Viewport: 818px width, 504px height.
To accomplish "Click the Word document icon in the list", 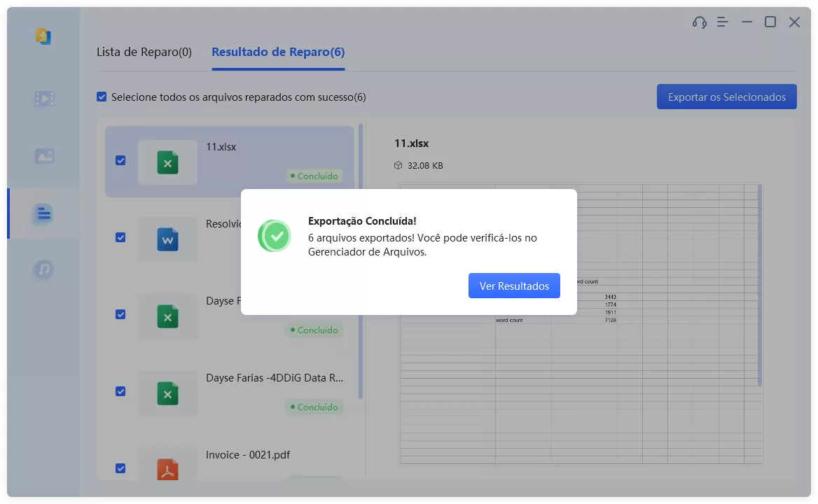I will 167,239.
